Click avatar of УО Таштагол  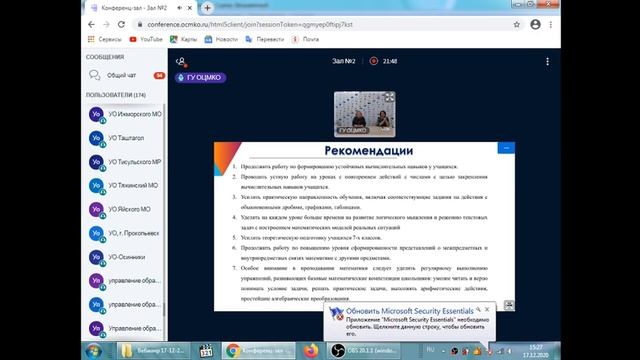96,138
